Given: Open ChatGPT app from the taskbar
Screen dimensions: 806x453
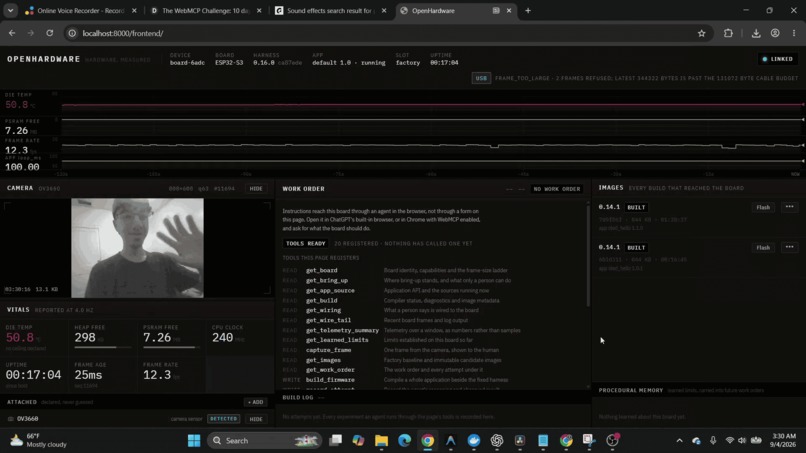Looking at the screenshot, I should [x=497, y=441].
